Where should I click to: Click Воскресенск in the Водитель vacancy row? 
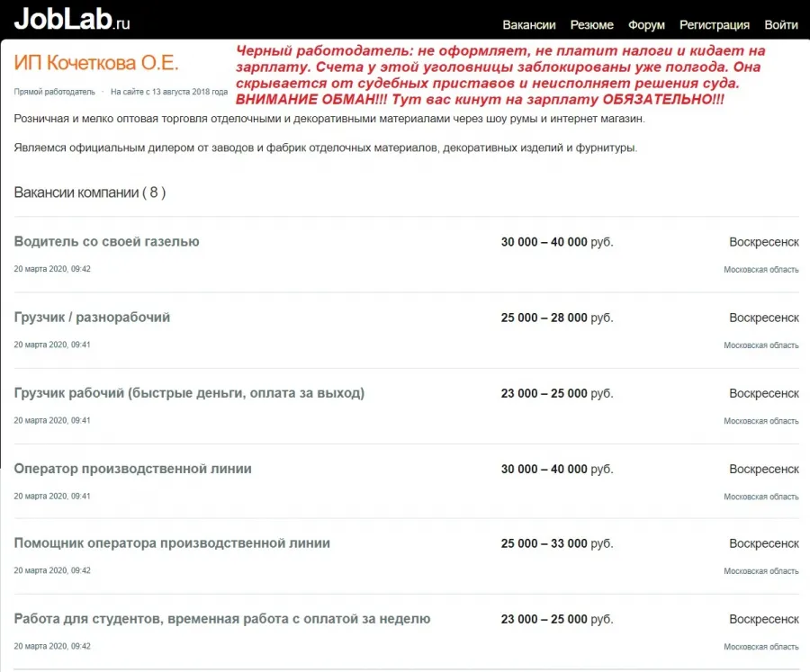pos(764,242)
